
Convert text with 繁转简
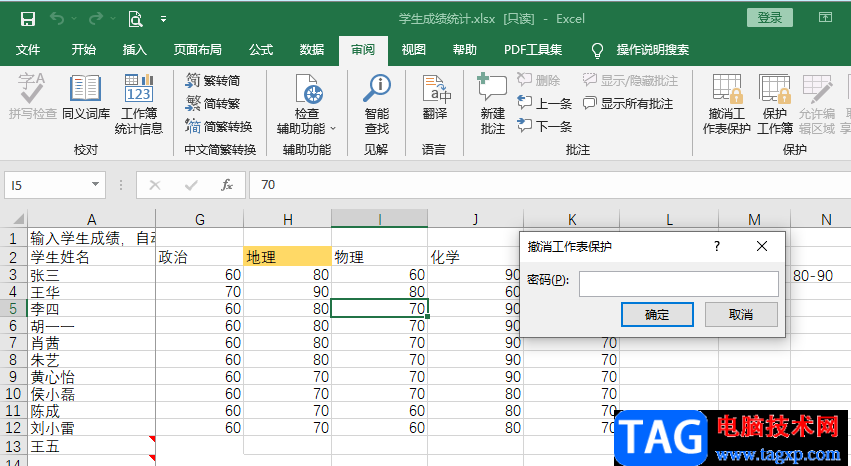(213, 81)
